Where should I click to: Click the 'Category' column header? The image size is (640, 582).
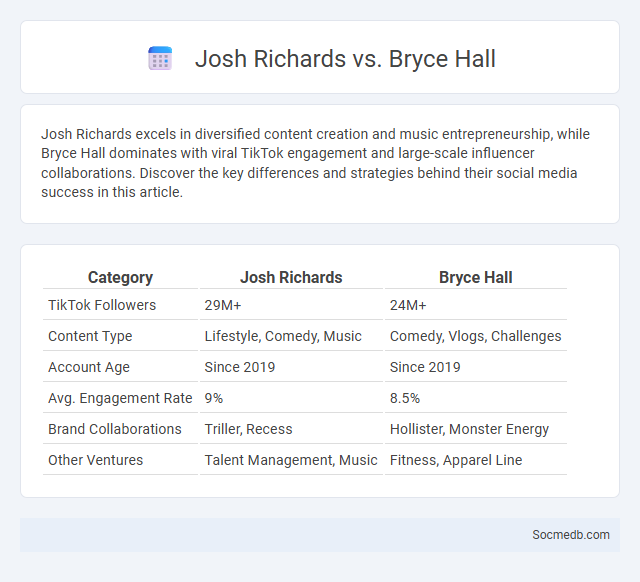pos(120,278)
